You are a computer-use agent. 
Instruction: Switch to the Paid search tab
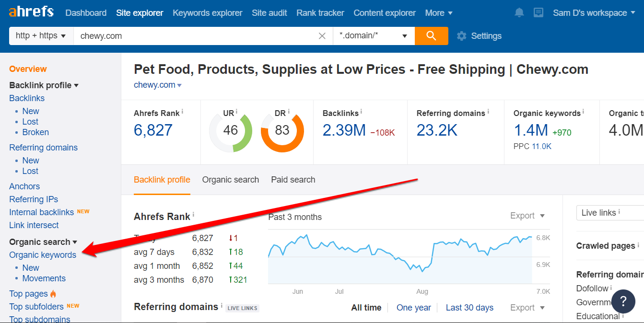(293, 180)
